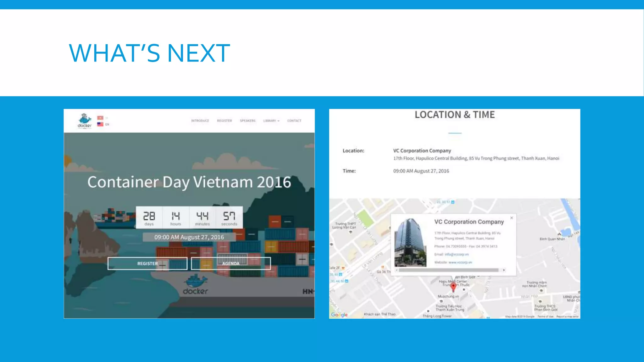
Task: Click left arrow of popup horizontal scrollbar
Action: pyautogui.click(x=397, y=270)
